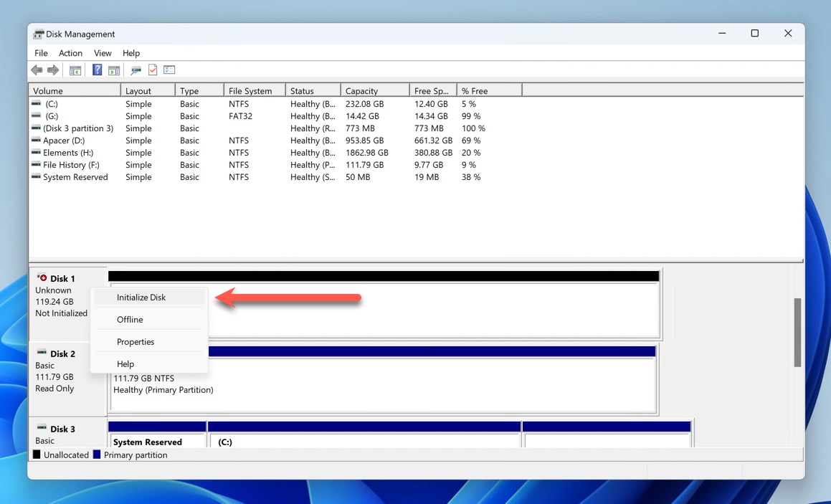Open the File menu
This screenshot has height=504, width=831.
click(41, 53)
